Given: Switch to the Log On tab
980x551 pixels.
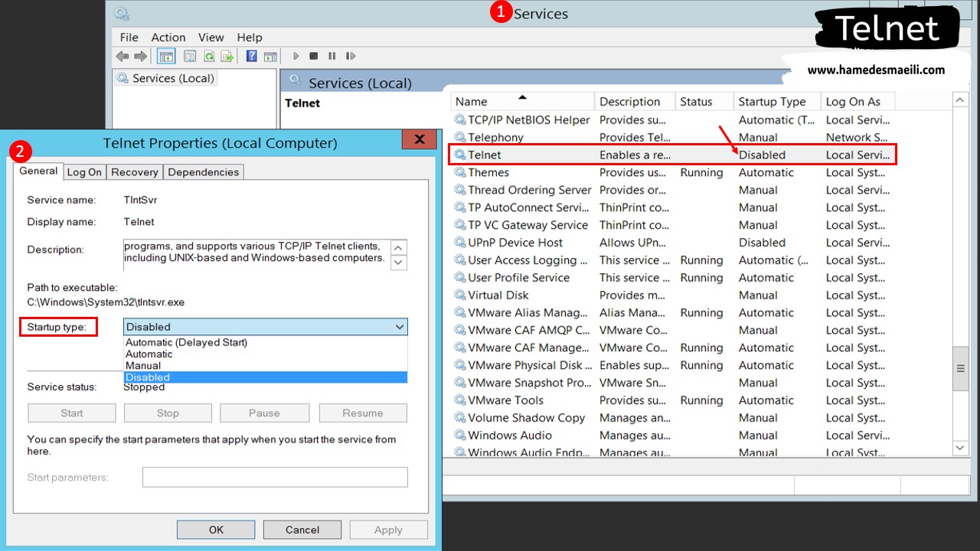Looking at the screenshot, I should point(84,172).
